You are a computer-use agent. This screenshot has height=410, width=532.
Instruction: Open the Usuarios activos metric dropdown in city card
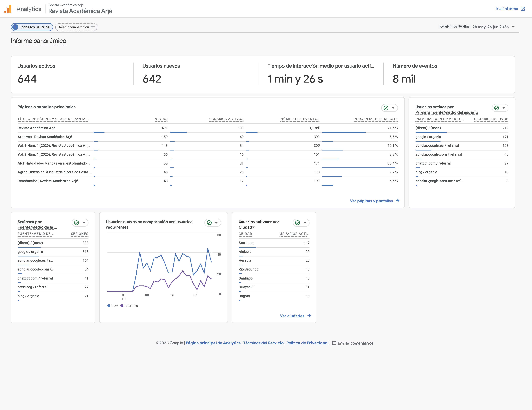(x=270, y=222)
